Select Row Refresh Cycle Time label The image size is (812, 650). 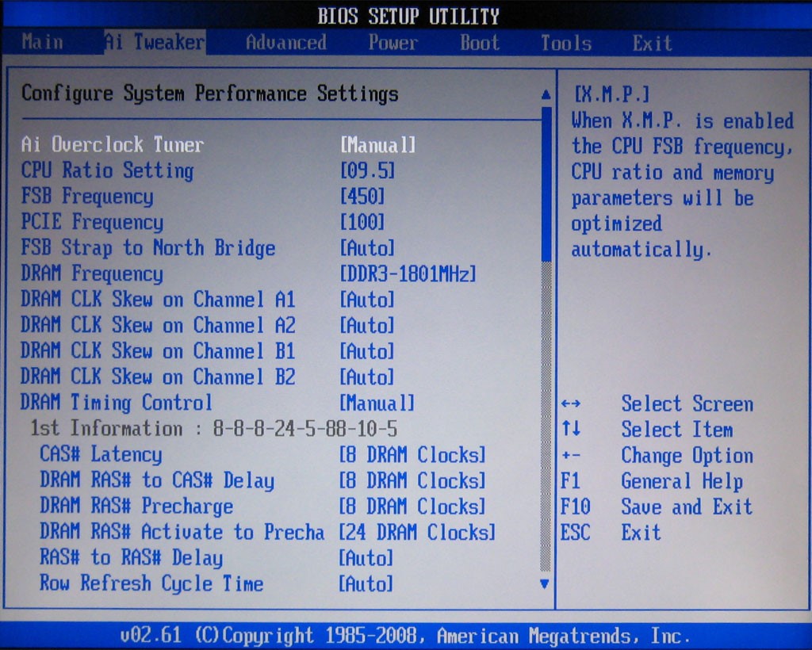pyautogui.click(x=151, y=583)
